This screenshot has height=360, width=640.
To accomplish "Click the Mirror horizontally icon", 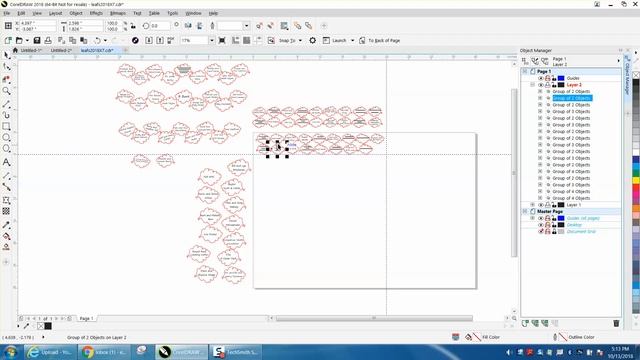I will click(x=188, y=26).
